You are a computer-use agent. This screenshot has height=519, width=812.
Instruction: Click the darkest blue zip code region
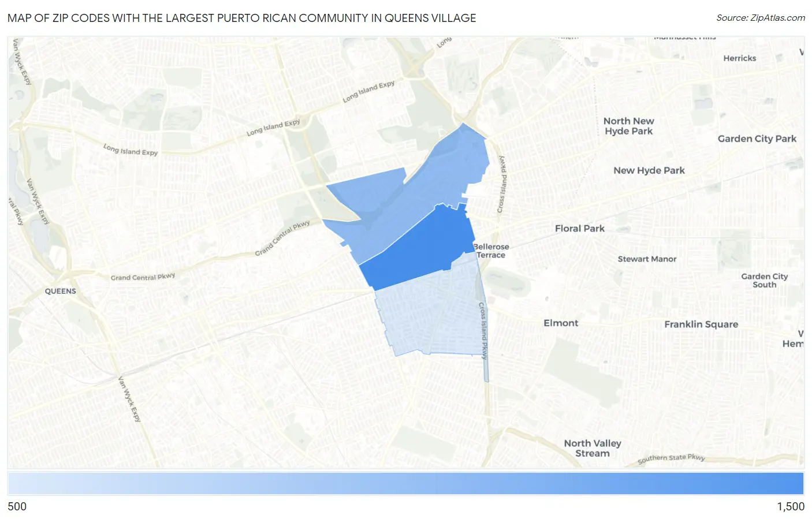[424, 248]
